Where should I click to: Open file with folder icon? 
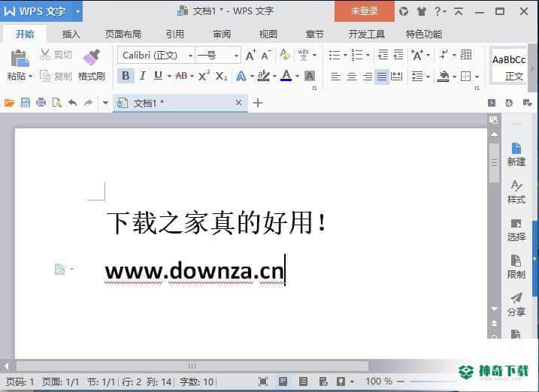pyautogui.click(x=9, y=102)
